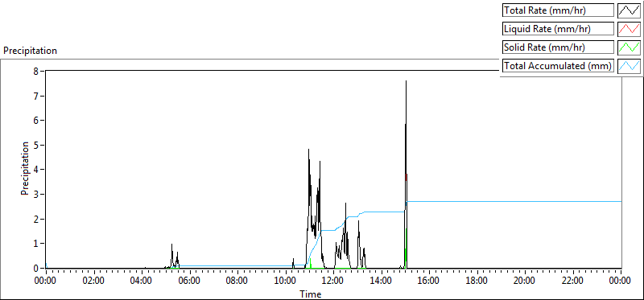Click the Liquid Rate red plot icon
Screen dimensions: 644x300
(629, 29)
